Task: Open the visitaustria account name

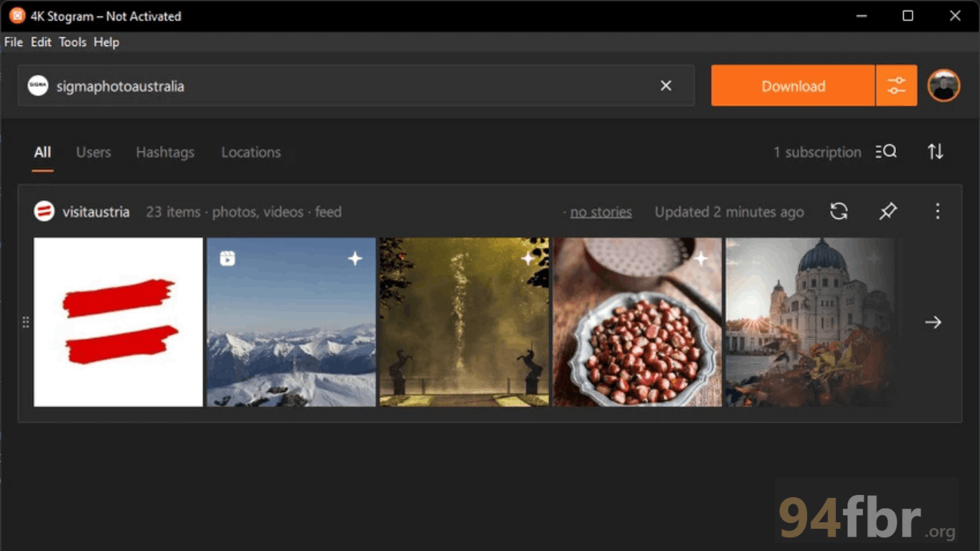Action: click(96, 212)
